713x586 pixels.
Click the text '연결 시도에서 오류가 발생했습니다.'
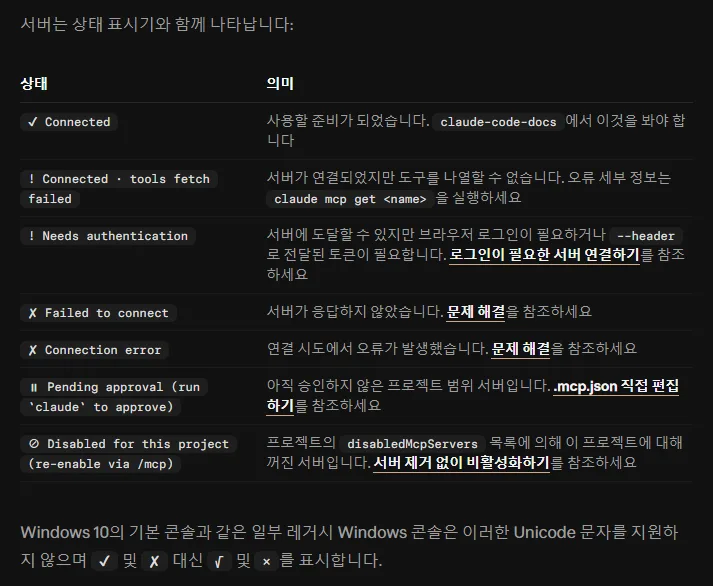[x=377, y=349]
